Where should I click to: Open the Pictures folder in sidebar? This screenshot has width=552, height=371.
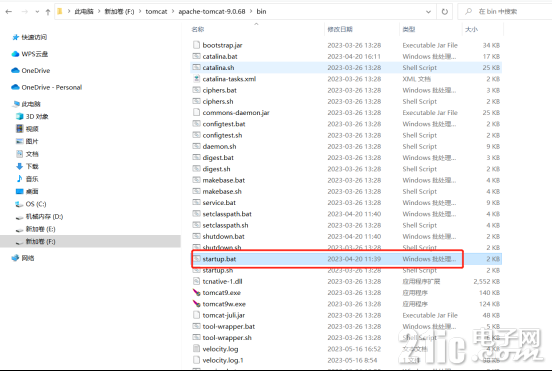click(27, 141)
